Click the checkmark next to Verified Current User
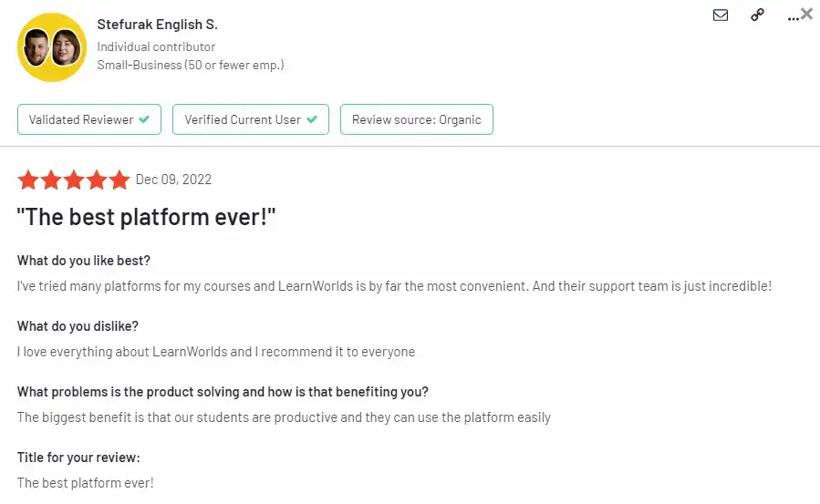Screen dimensions: 820x504 coord(312,119)
